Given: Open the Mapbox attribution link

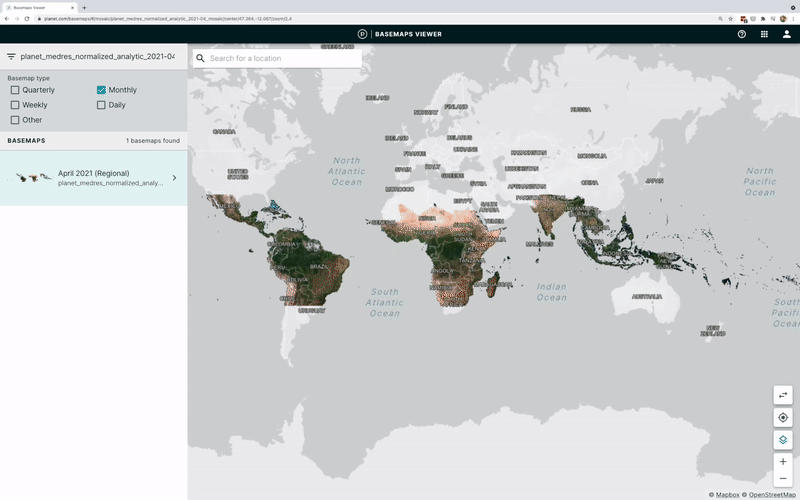Looking at the screenshot, I should click(728, 494).
